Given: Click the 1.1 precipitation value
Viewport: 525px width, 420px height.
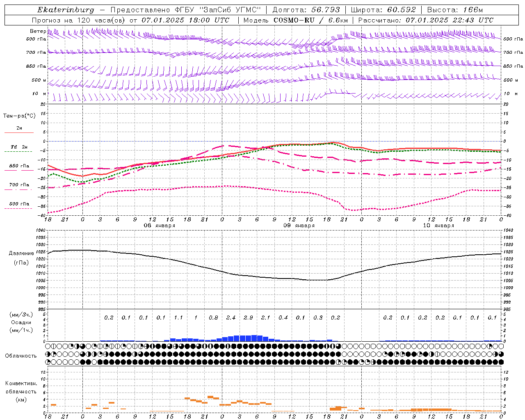Looking at the screenshot, I should [x=178, y=317].
